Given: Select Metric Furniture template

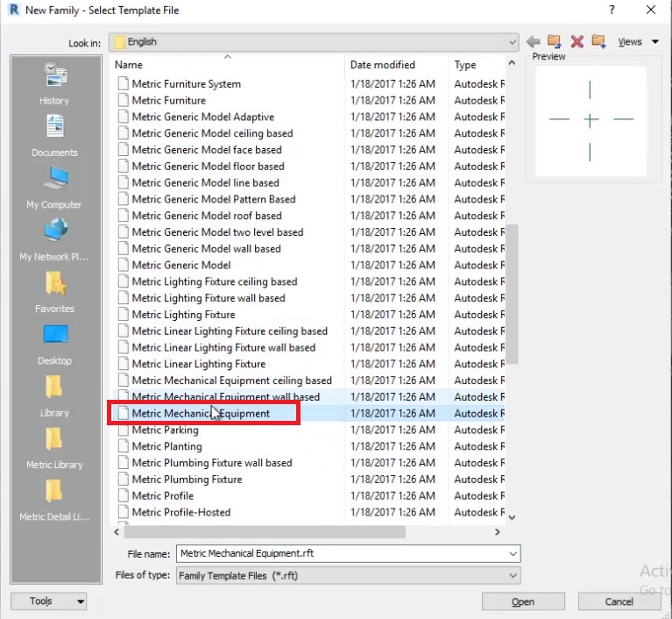Looking at the screenshot, I should point(169,100).
